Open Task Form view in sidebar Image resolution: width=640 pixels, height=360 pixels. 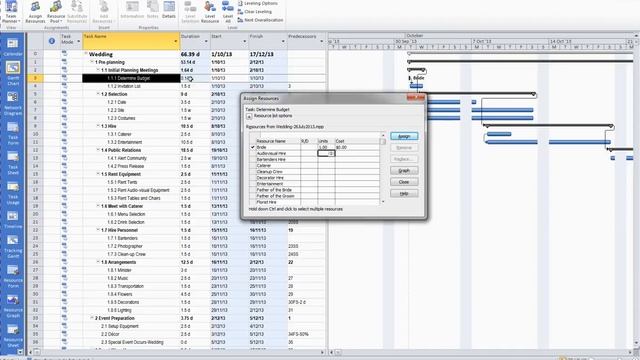13,133
